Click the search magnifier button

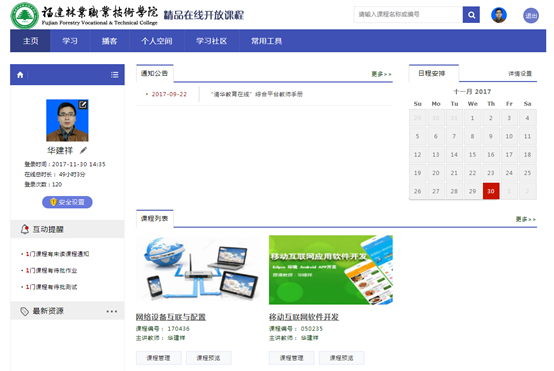[x=471, y=15]
